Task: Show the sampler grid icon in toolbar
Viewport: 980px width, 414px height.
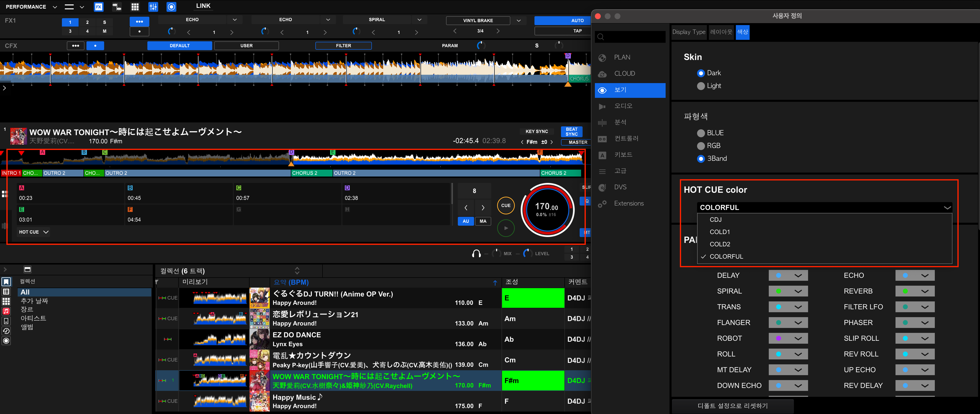Action: click(135, 6)
